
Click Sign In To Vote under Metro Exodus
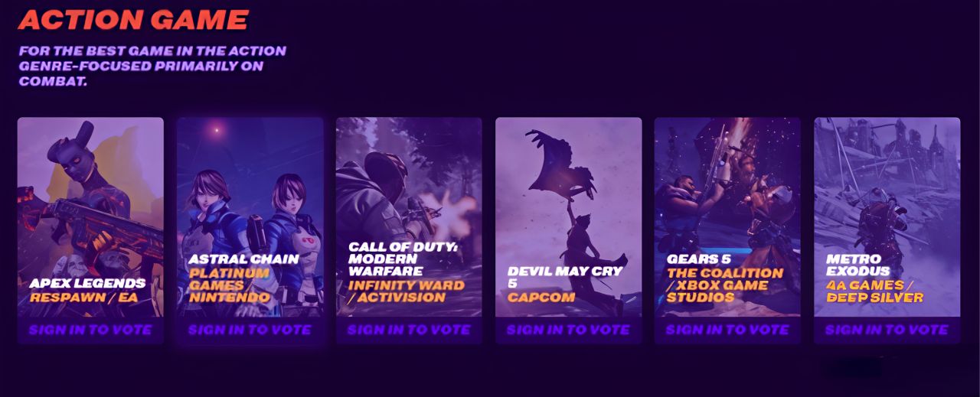click(x=887, y=330)
